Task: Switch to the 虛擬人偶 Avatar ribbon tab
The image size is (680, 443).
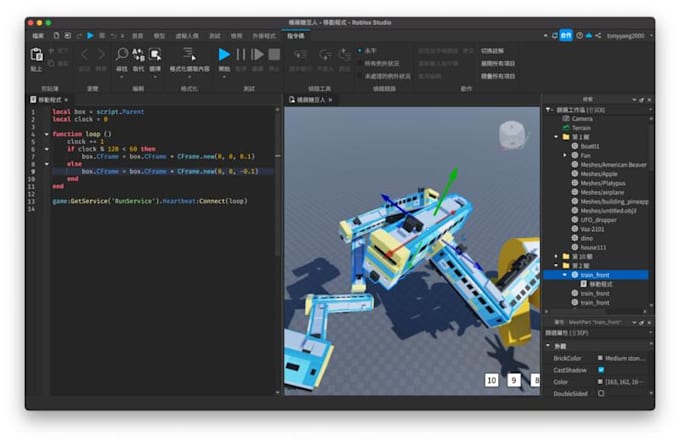Action: pos(187,36)
